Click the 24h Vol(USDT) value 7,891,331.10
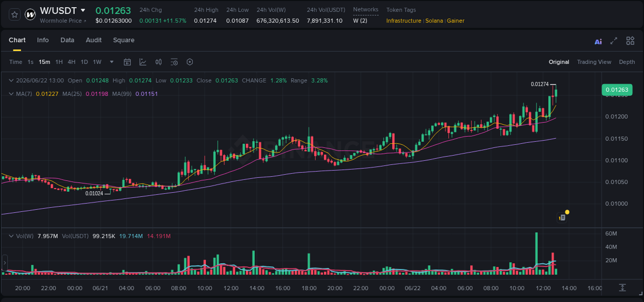The width and height of the screenshot is (644, 302). (x=325, y=21)
